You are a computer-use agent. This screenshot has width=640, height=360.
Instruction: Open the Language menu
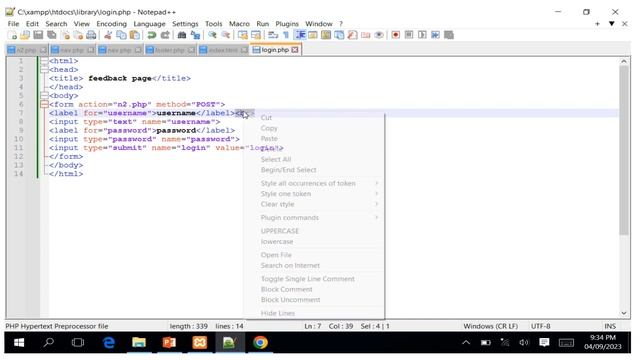(149, 24)
